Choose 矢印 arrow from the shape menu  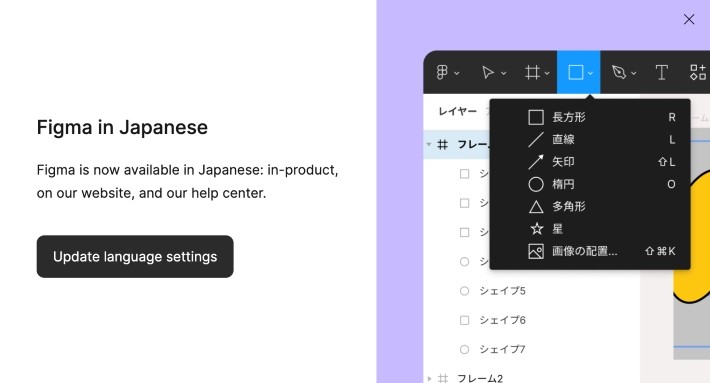(590, 162)
